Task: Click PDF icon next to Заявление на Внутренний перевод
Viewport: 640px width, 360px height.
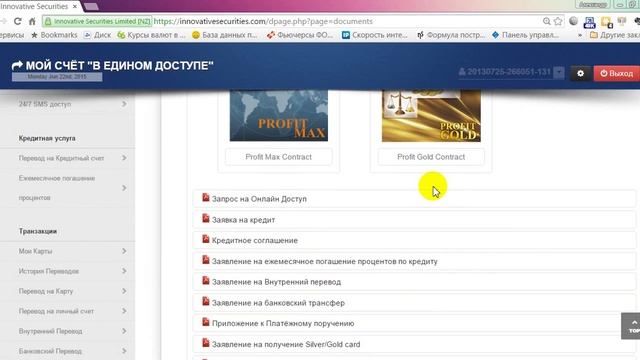Action: pos(206,281)
